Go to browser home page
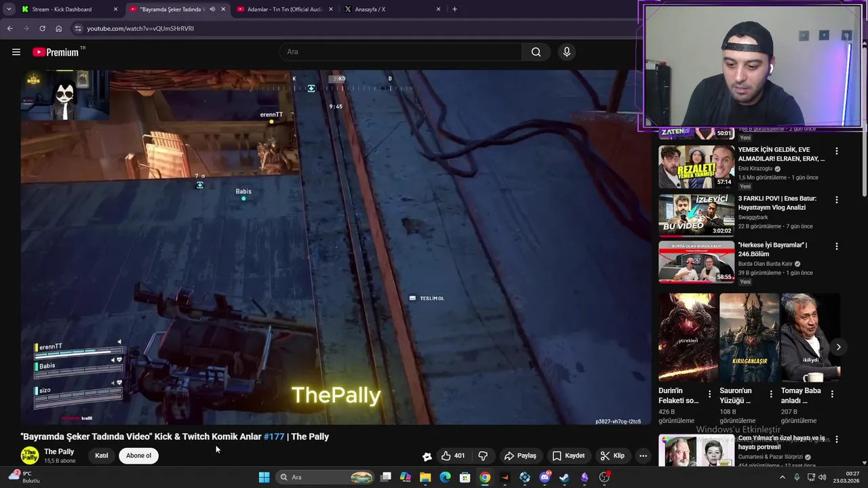The image size is (868, 488). click(x=58, y=28)
